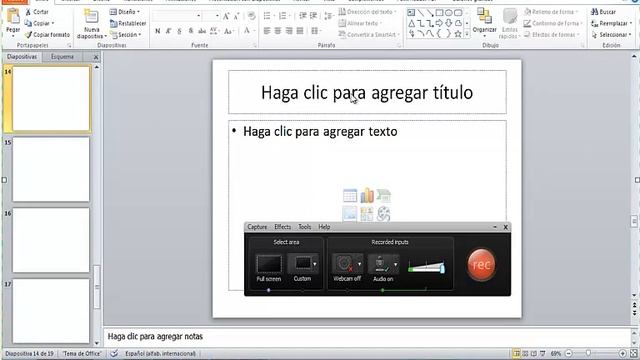
Task: Open the Seleccionar dropdown
Action: (611, 35)
